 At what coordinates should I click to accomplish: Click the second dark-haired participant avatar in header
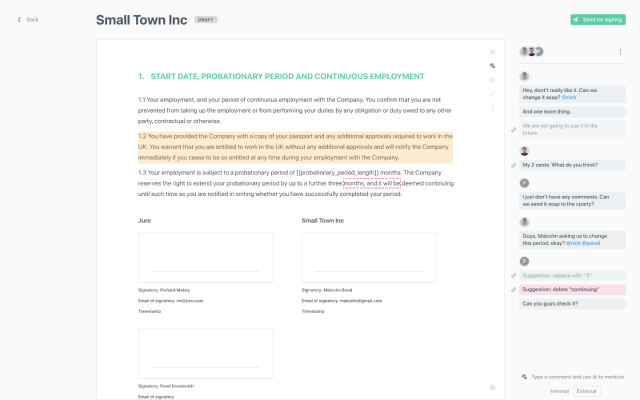[531, 51]
